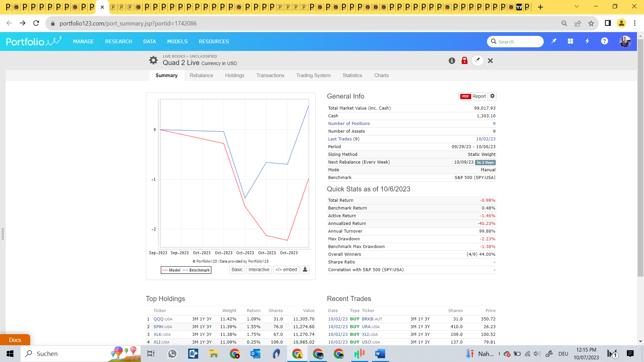Click the download chart icon
This screenshot has height=362, width=644.
point(305,269)
